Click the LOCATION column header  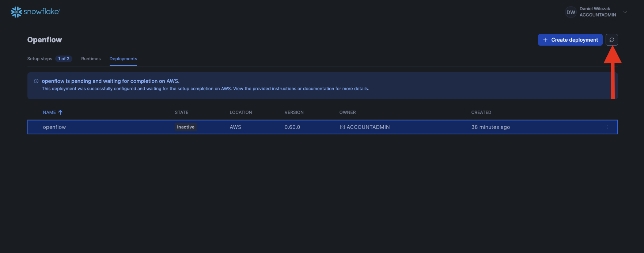click(240, 112)
